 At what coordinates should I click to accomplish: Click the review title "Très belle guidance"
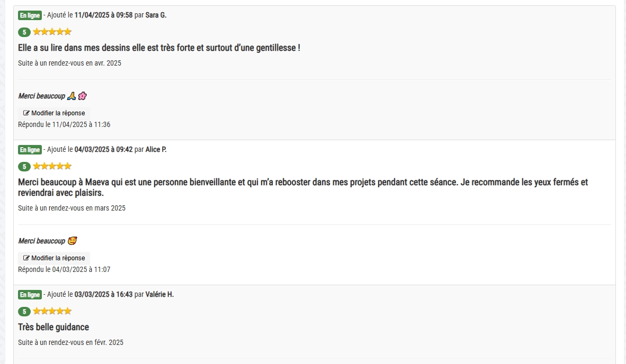53,327
